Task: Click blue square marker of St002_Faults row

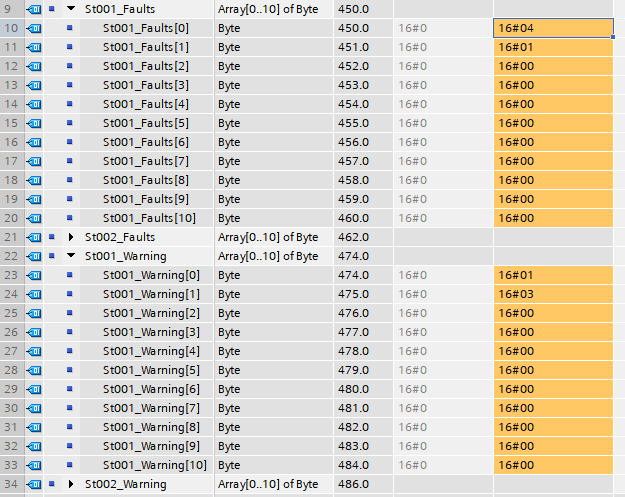Action: coord(51,237)
